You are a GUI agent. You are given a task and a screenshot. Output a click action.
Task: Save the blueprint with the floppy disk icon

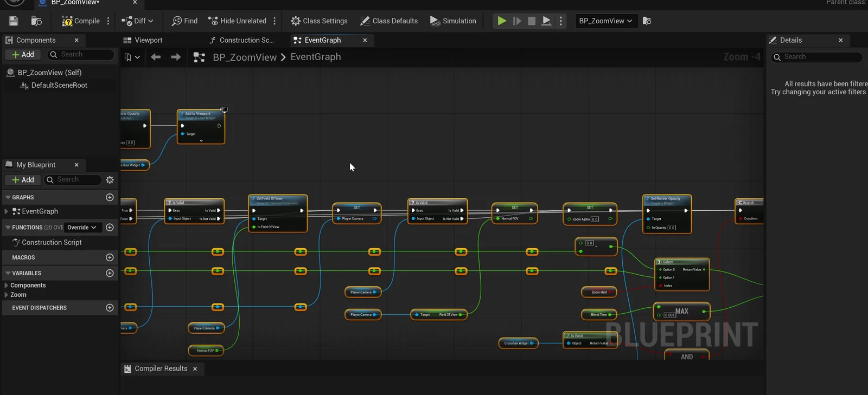pos(14,21)
